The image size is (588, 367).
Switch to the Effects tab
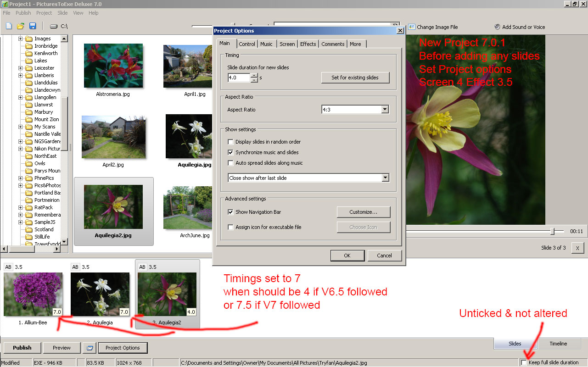pos(308,44)
